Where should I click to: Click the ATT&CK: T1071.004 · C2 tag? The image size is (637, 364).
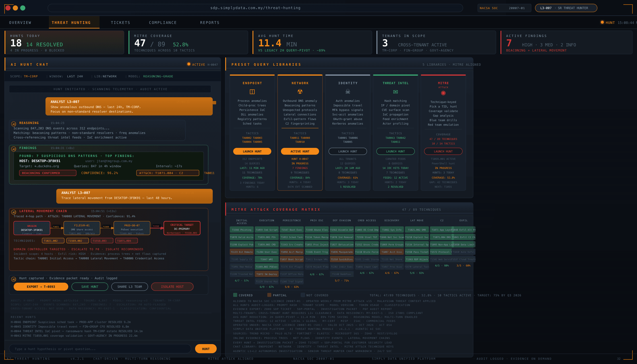(x=168, y=173)
